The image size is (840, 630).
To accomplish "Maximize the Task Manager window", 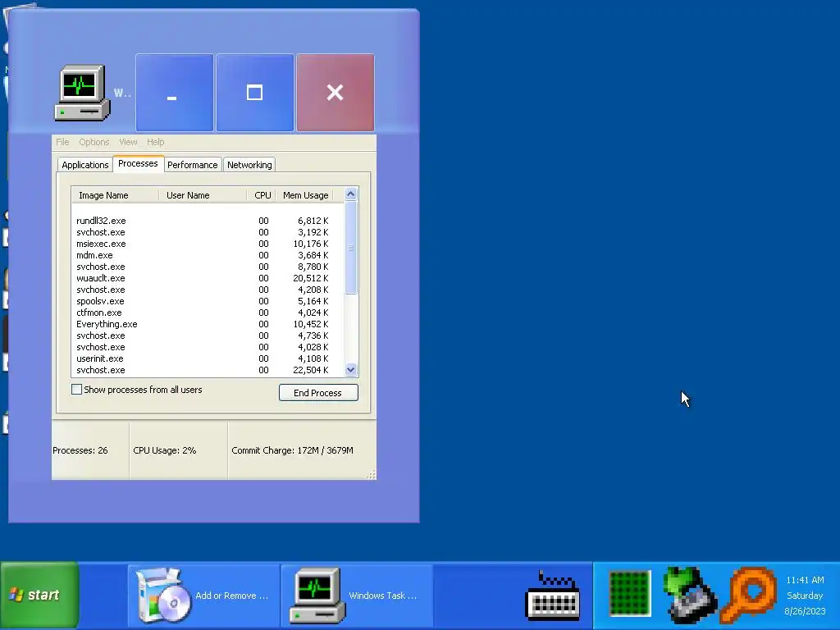I will coord(255,93).
